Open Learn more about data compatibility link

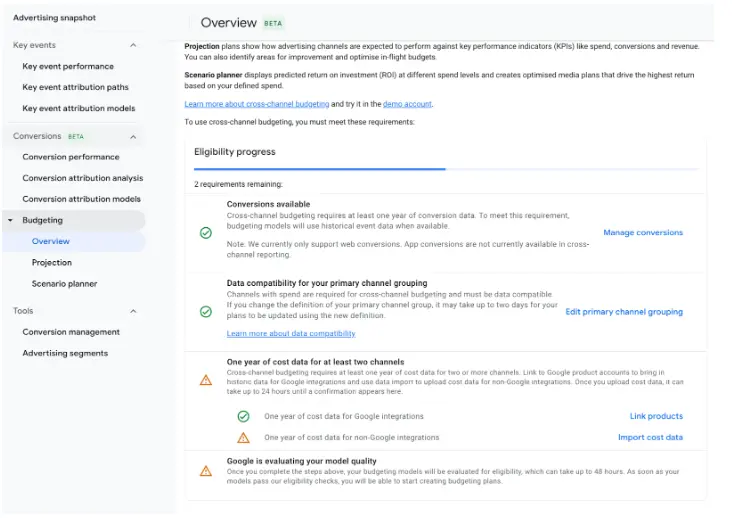pyautogui.click(x=291, y=334)
